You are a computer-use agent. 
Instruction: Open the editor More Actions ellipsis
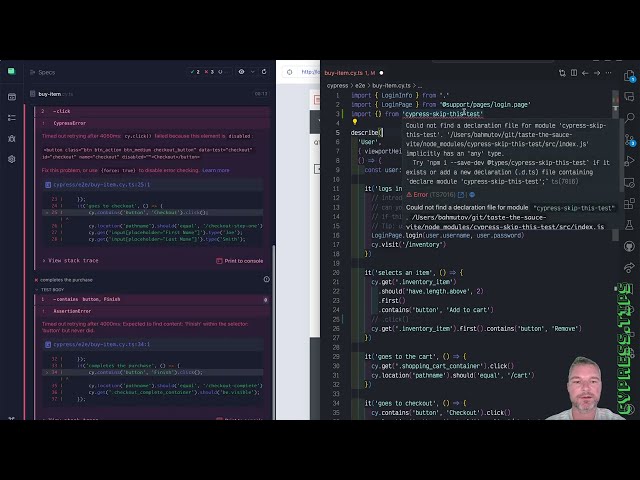pos(609,73)
